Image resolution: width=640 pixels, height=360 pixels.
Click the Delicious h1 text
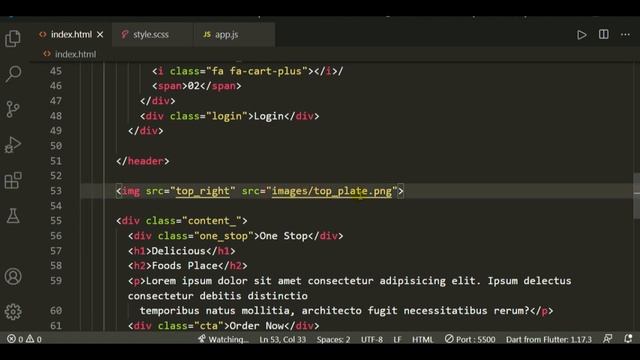point(178,251)
